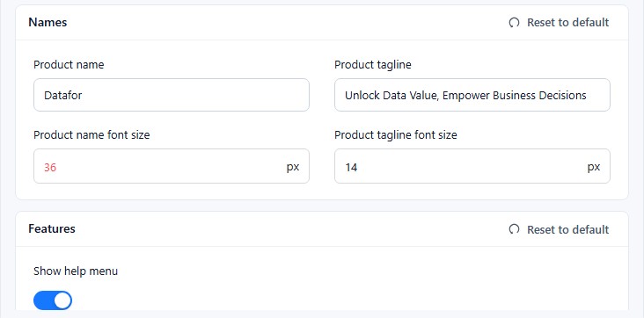The image size is (644, 318).
Task: Click the reset icon in Names section
Action: [x=514, y=23]
